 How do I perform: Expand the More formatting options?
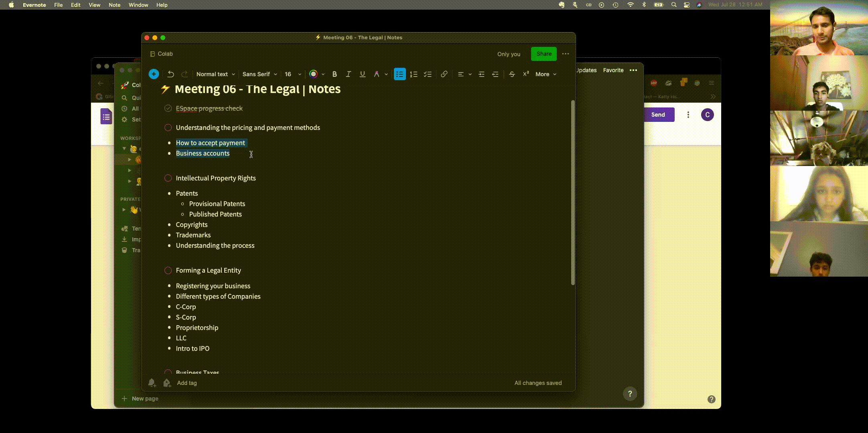click(x=546, y=74)
